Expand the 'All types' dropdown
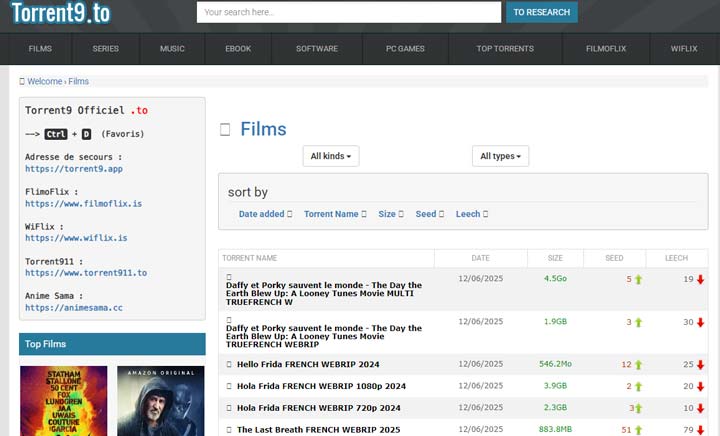Viewport: 720px width, 436px height. pos(501,156)
